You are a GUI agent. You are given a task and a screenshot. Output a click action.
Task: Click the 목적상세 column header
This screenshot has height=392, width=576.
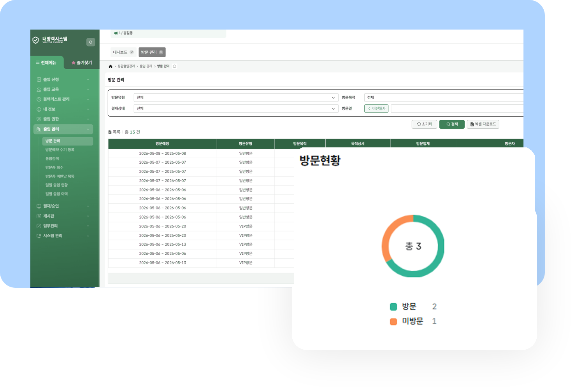358,144
